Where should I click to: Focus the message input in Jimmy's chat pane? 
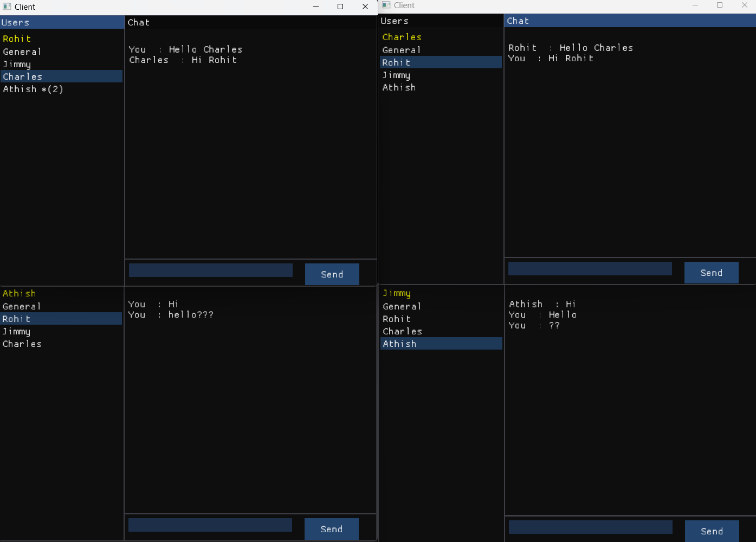(x=591, y=527)
